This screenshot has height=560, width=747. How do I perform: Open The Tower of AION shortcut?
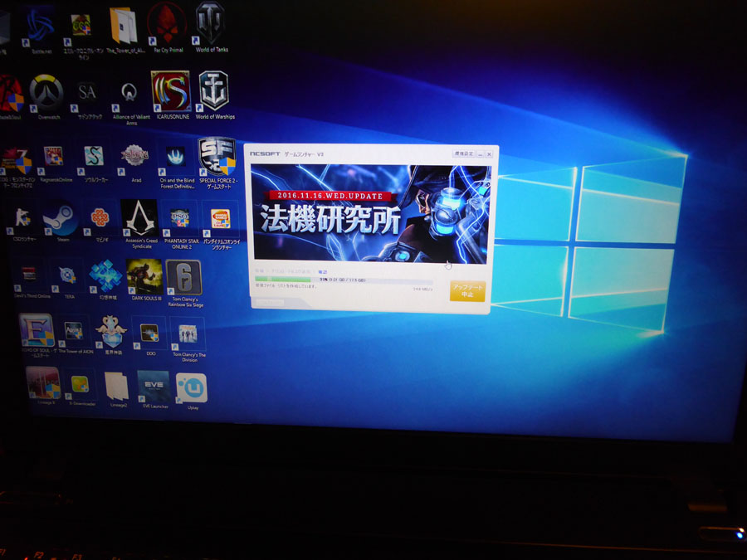point(75,335)
